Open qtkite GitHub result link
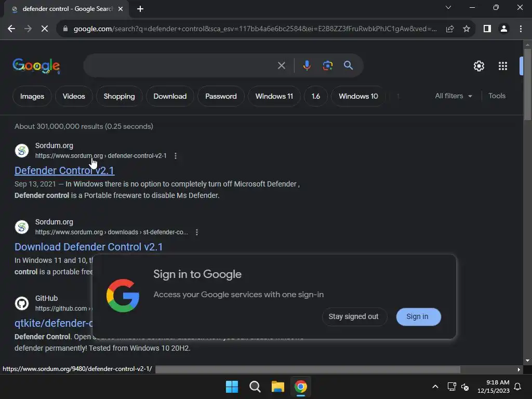The image size is (532, 399). click(x=54, y=323)
